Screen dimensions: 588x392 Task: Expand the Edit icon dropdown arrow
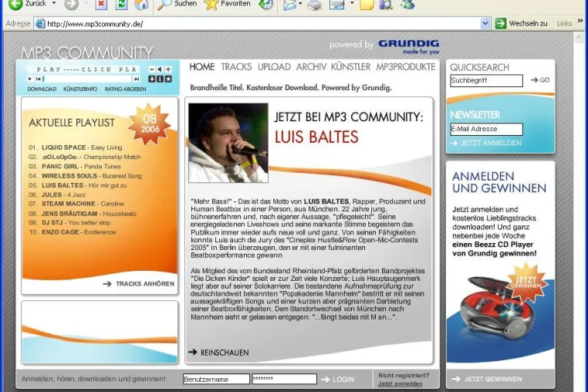coord(352,4)
